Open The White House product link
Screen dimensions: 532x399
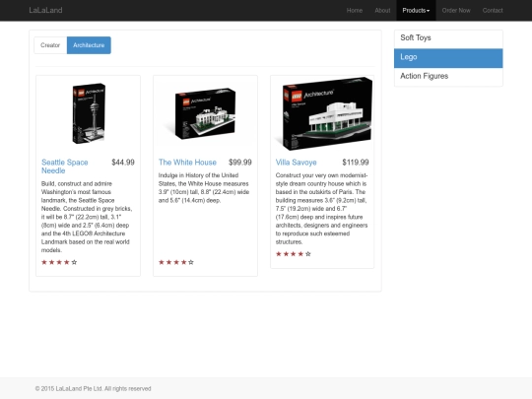(x=187, y=163)
